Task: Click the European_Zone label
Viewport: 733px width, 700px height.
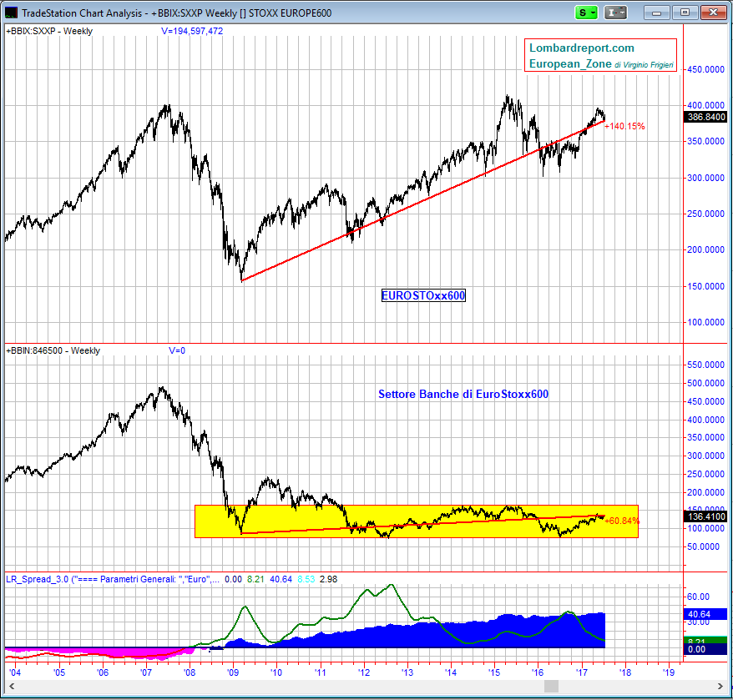Action: tap(570, 63)
